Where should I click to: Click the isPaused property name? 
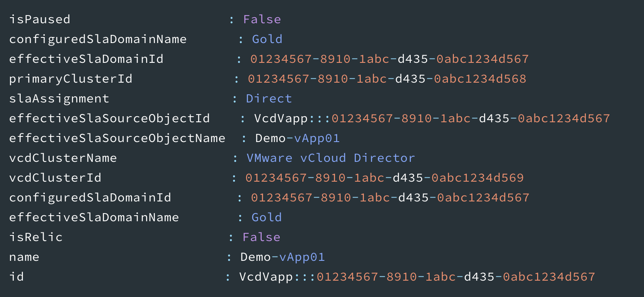40,19
